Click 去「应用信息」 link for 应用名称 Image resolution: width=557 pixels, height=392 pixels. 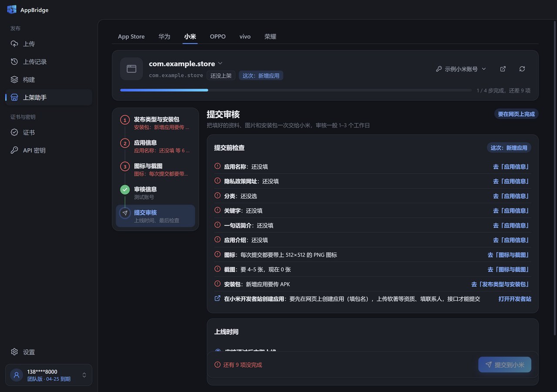511,166
